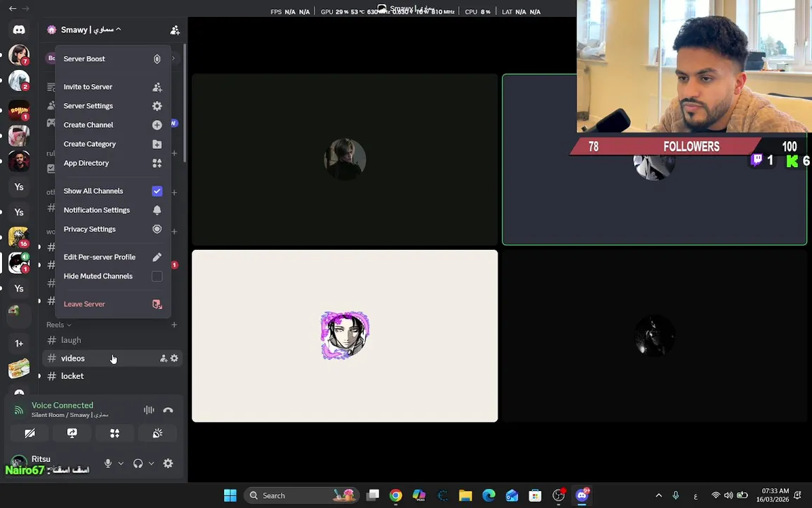This screenshot has width=812, height=508.
Task: Add a channel to Reels category
Action: [x=174, y=325]
